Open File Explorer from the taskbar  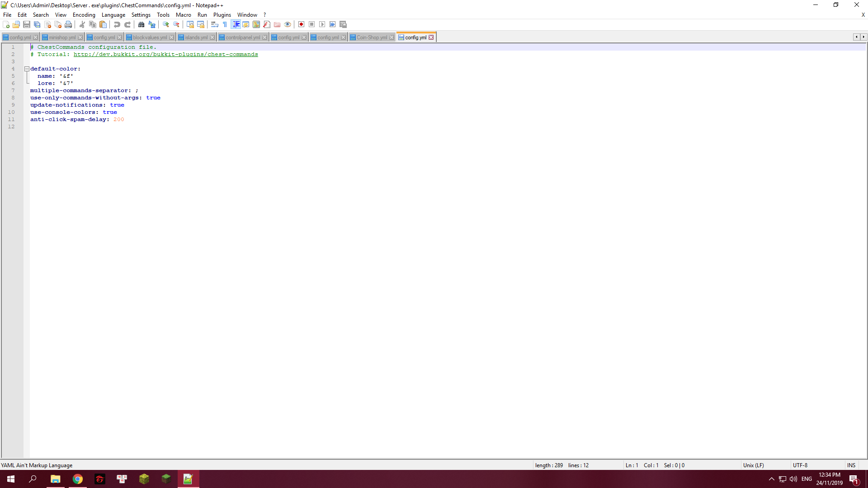[56, 479]
